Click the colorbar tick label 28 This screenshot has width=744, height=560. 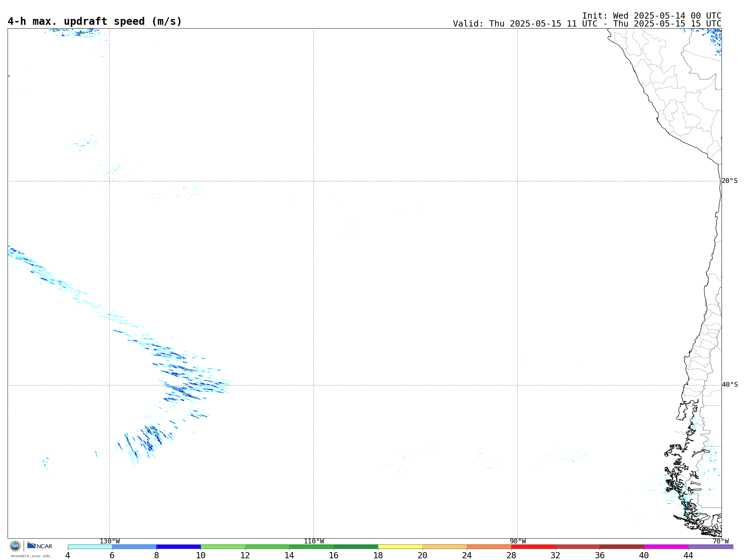click(511, 556)
